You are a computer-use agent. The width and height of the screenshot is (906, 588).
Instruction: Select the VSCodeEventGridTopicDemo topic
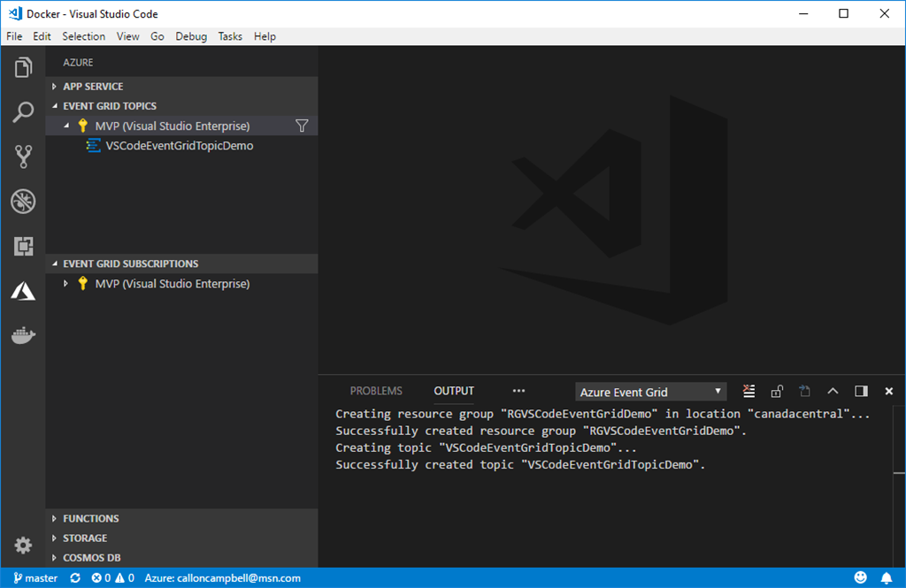[x=179, y=146]
